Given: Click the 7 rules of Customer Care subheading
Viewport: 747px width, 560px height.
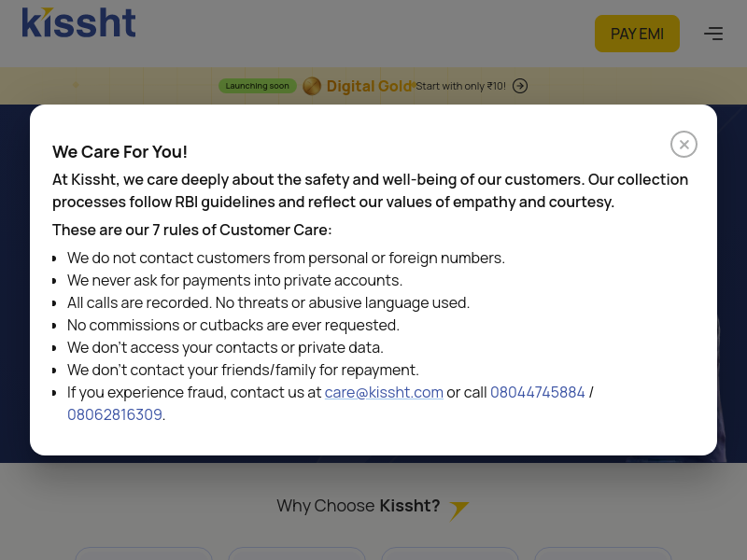Looking at the screenshot, I should [x=191, y=230].
